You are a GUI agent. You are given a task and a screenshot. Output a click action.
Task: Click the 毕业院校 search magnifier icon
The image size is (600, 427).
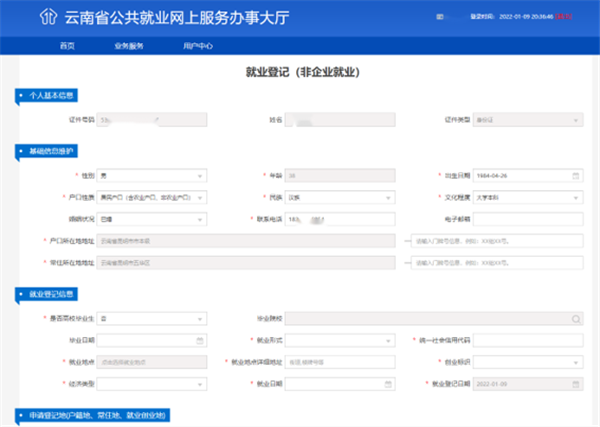pos(575,319)
